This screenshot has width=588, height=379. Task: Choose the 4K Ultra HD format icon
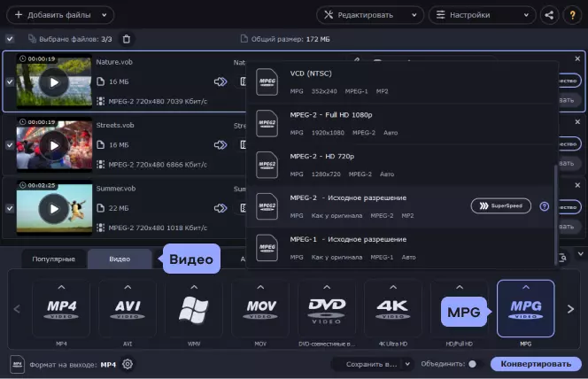click(x=393, y=311)
